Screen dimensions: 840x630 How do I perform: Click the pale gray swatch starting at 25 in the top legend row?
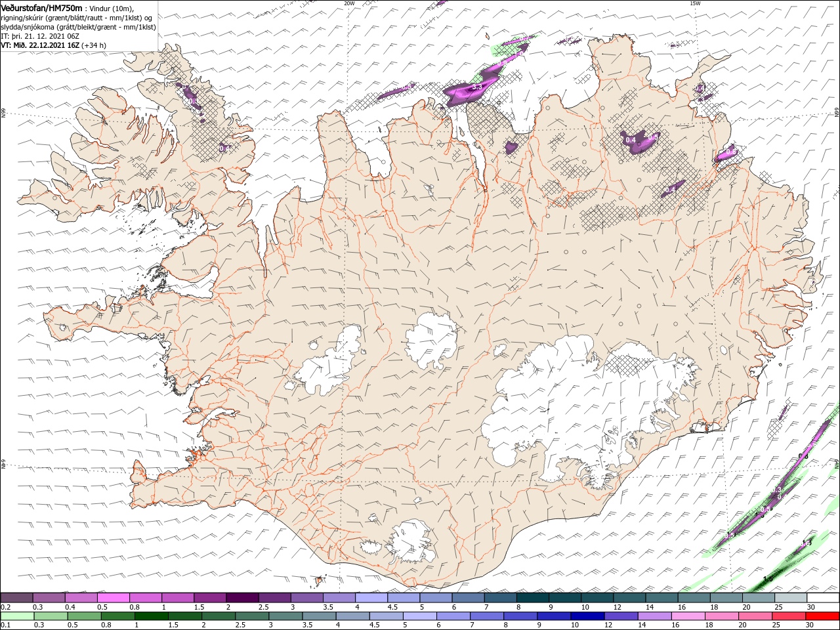[x=791, y=598]
